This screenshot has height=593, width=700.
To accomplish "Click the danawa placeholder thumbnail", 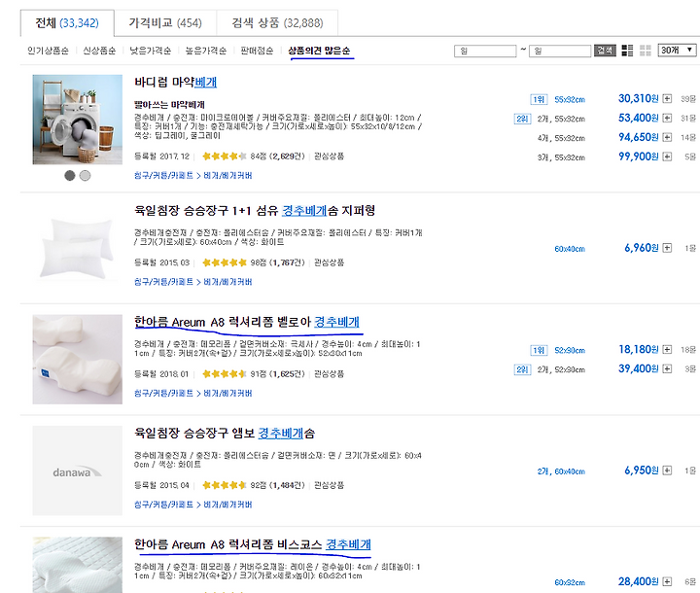I will (x=77, y=471).
